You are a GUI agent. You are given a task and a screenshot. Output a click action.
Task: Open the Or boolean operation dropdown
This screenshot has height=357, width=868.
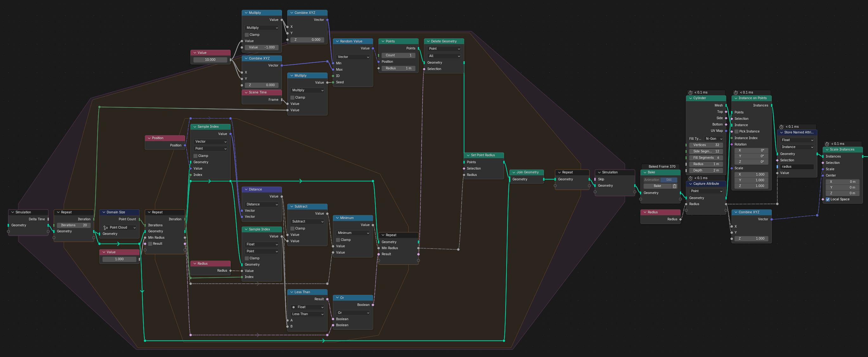tap(353, 313)
